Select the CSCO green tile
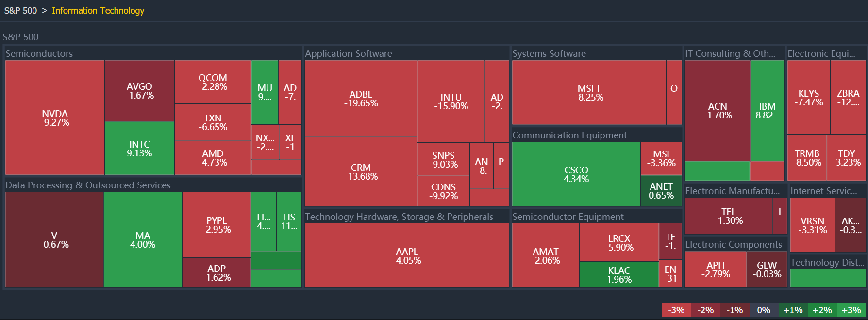The image size is (868, 320). [576, 174]
